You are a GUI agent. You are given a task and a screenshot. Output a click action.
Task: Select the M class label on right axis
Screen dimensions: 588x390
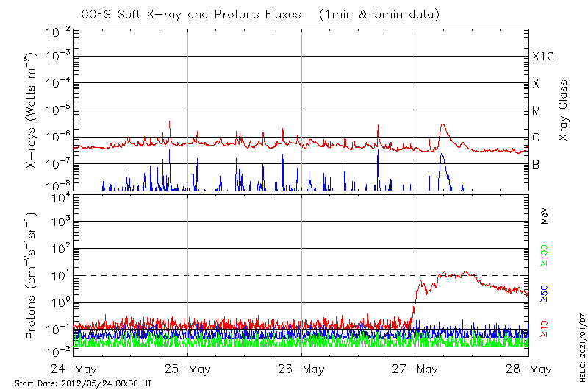pos(537,111)
